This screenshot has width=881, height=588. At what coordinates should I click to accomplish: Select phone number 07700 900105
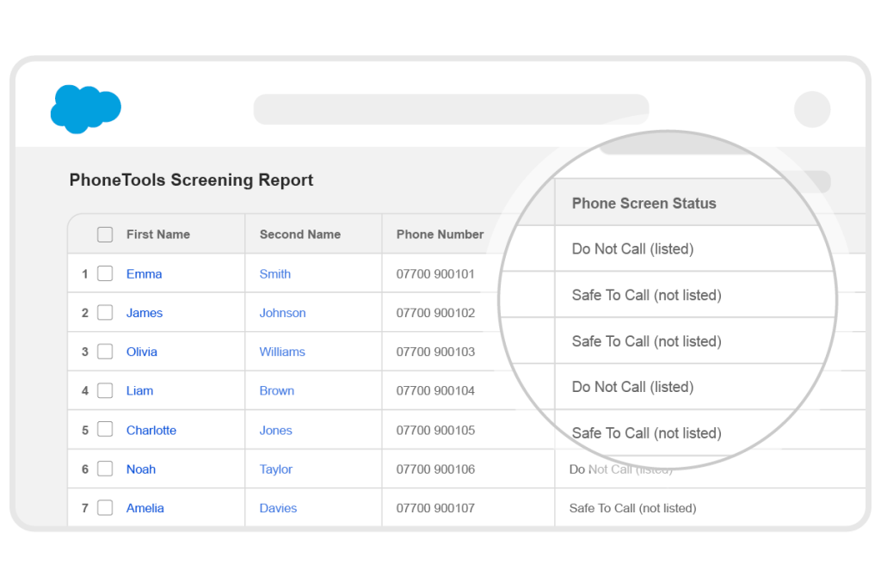pos(435,430)
